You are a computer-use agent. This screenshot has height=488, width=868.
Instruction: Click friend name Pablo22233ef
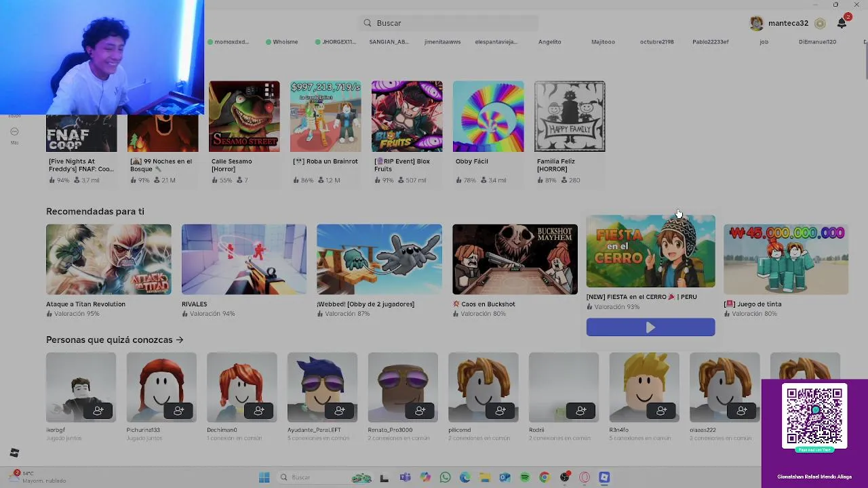pos(710,42)
